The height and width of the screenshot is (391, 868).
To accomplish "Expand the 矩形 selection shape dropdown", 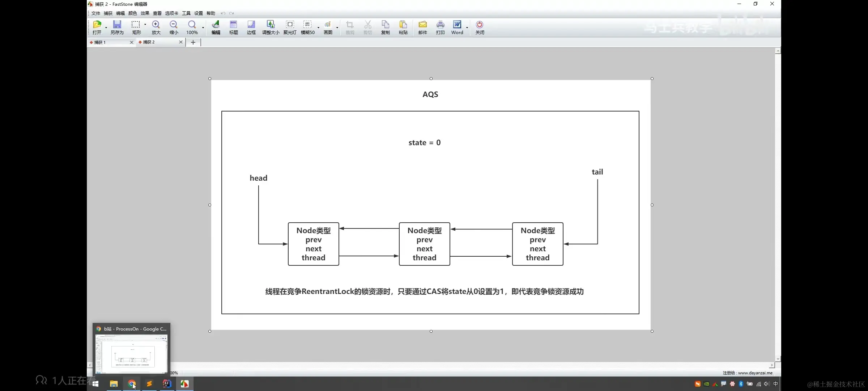I will tap(145, 25).
